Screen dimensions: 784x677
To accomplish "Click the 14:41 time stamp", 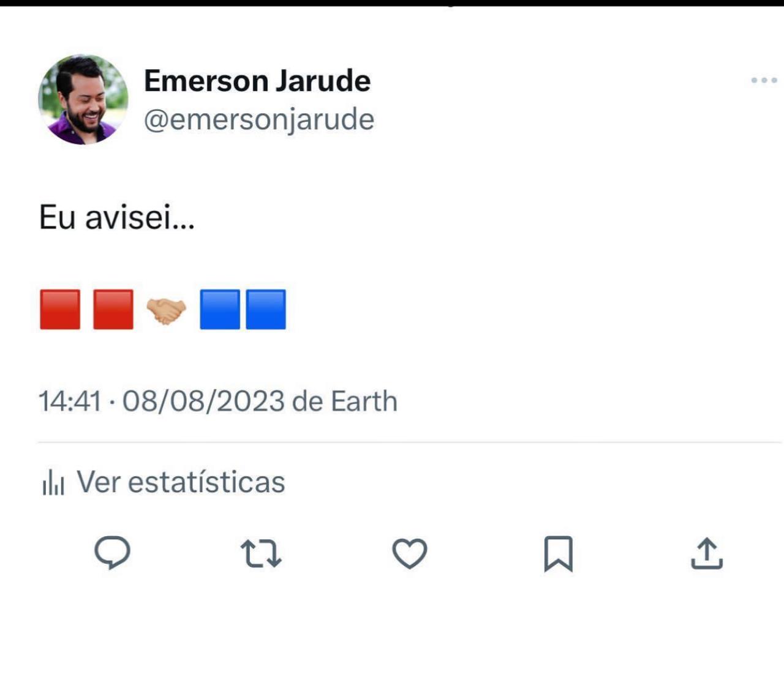I will tap(69, 402).
